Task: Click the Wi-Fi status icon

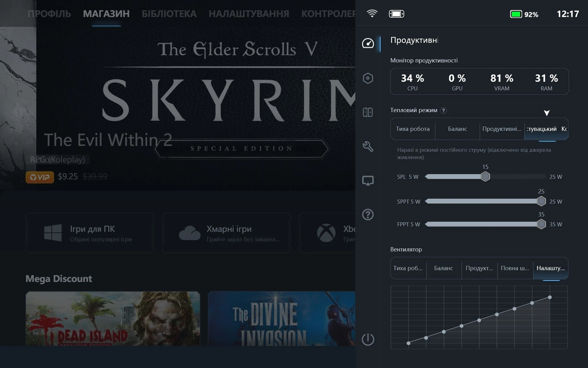Action: point(372,14)
